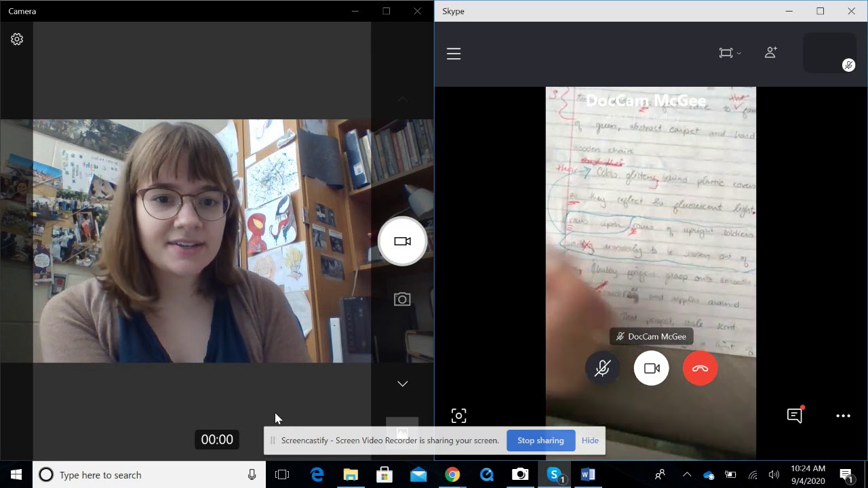Open Skype call chat conversation
The height and width of the screenshot is (488, 868).
click(x=795, y=415)
